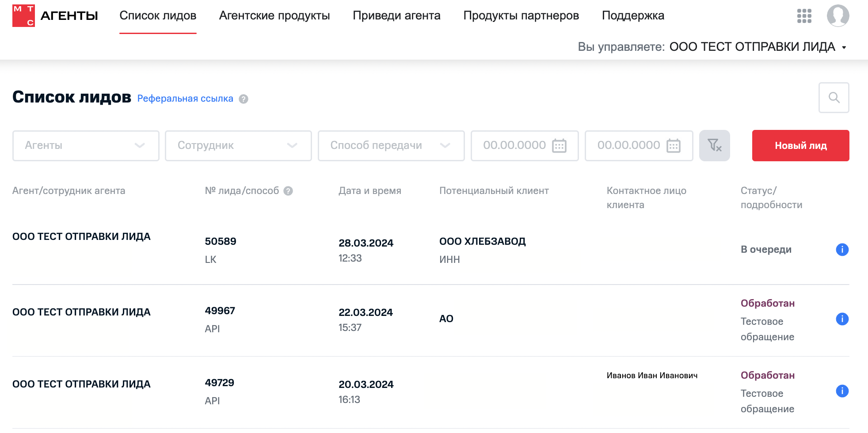Click API method under lead 49967
Image resolution: width=868 pixels, height=433 pixels.
pyautogui.click(x=212, y=329)
